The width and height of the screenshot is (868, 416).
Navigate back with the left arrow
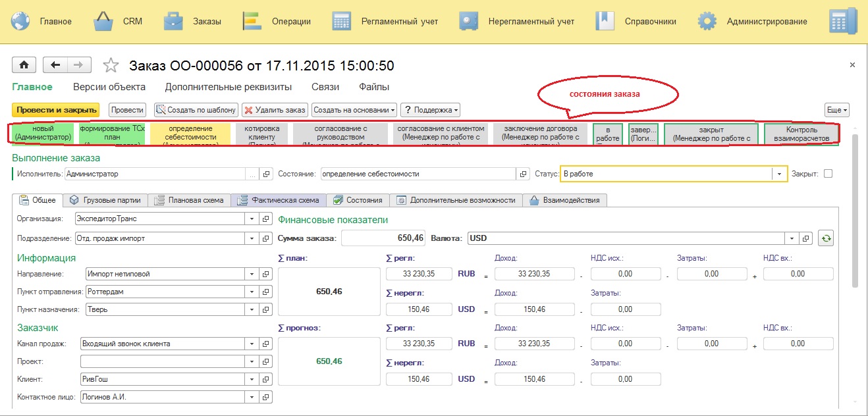[55, 65]
